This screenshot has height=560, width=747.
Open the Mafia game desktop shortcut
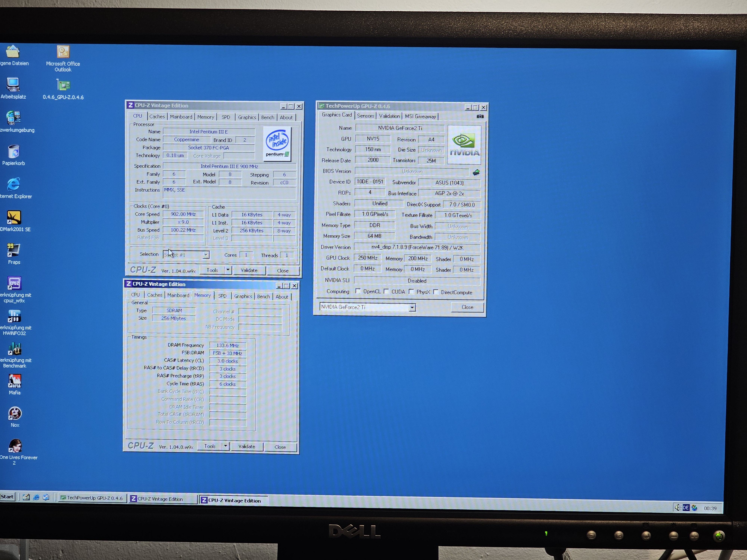click(15, 381)
